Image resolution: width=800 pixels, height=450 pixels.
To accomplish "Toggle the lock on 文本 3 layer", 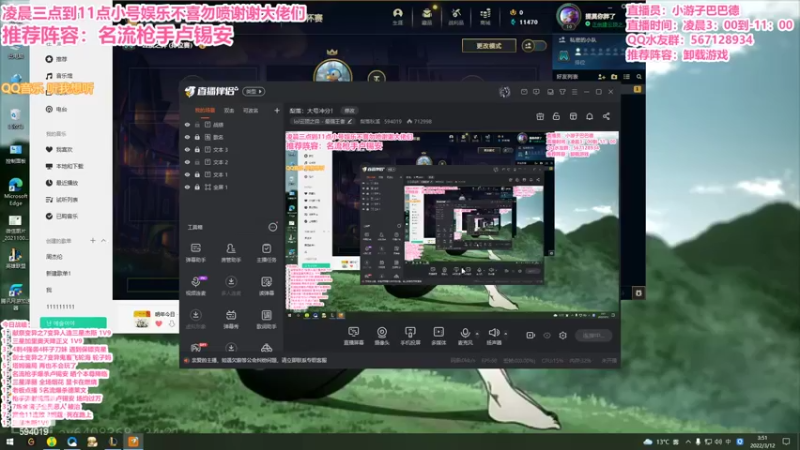I will click(x=197, y=149).
